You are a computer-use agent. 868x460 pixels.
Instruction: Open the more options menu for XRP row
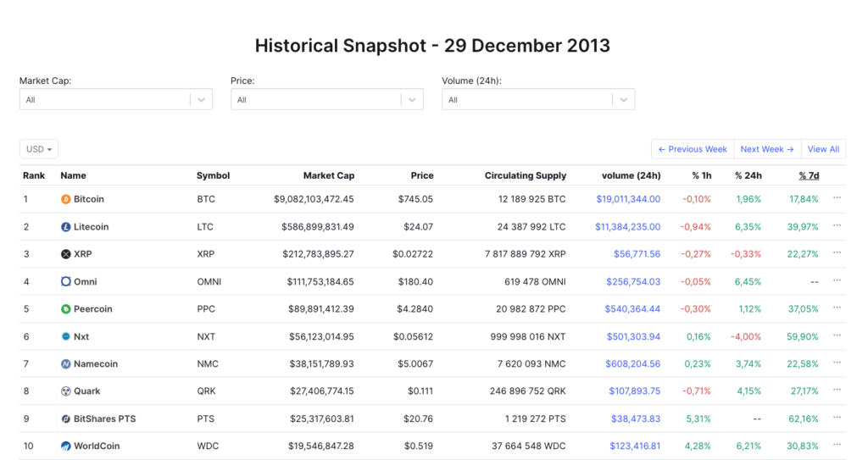tap(837, 252)
